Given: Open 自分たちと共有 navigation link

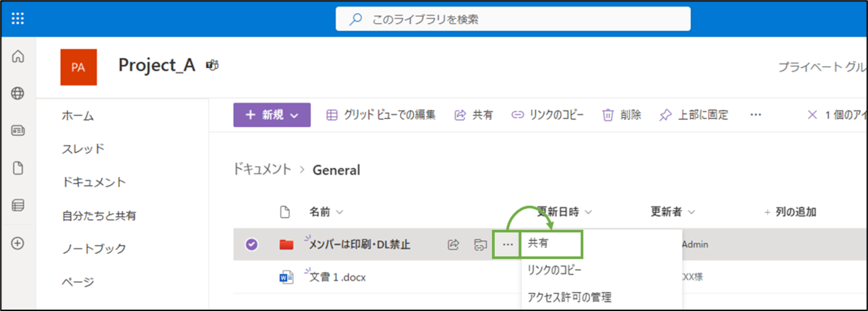Looking at the screenshot, I should 99,216.
